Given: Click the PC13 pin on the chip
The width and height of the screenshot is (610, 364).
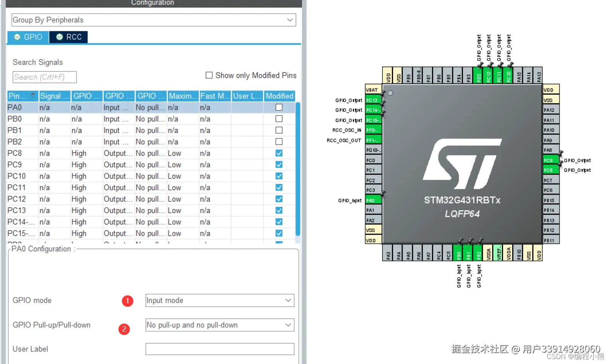Looking at the screenshot, I should pyautogui.click(x=374, y=100).
